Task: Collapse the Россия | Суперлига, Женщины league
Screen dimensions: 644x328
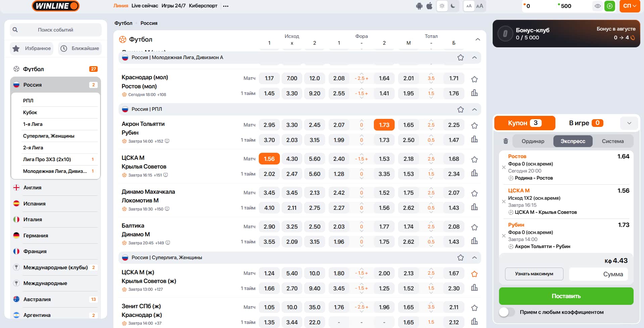Action: click(x=474, y=257)
